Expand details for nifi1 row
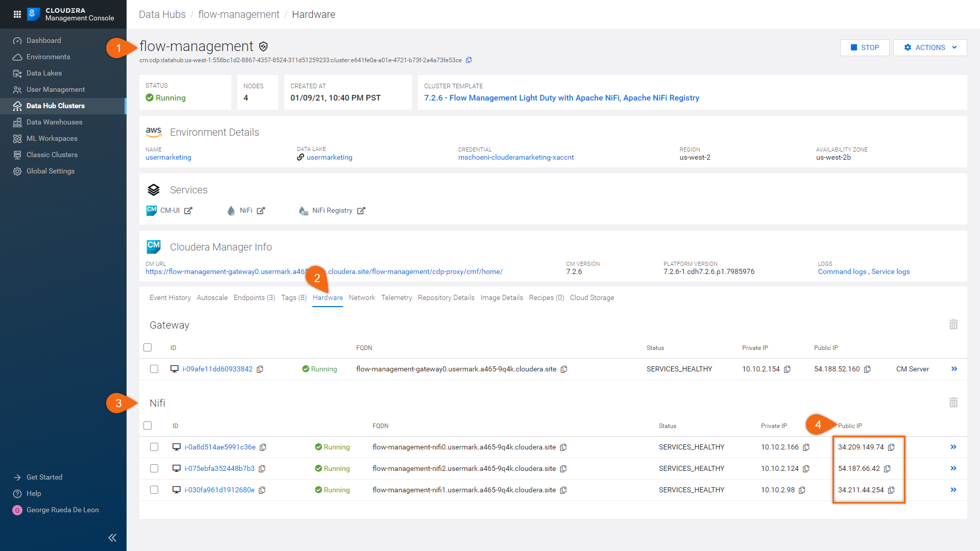This screenshot has width=980, height=551. point(953,490)
